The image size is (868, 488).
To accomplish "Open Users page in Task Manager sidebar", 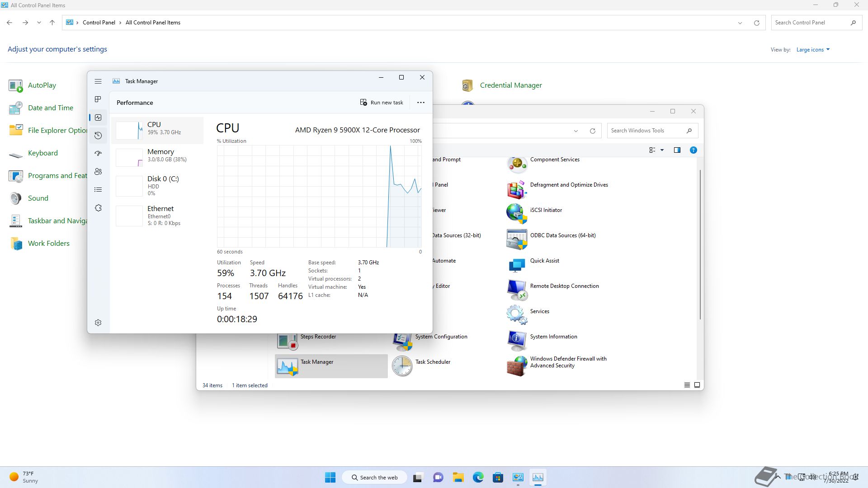I will point(98,172).
